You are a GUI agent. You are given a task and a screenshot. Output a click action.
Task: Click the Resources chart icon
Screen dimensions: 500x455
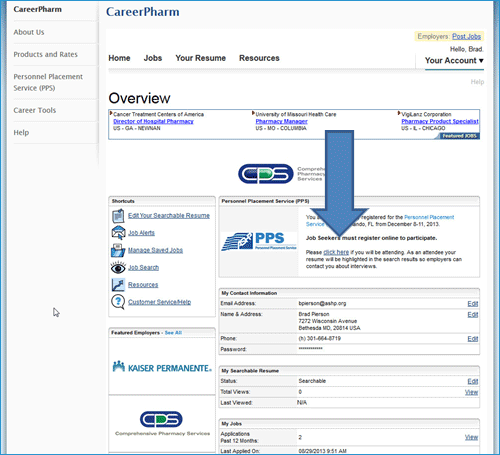[118, 285]
